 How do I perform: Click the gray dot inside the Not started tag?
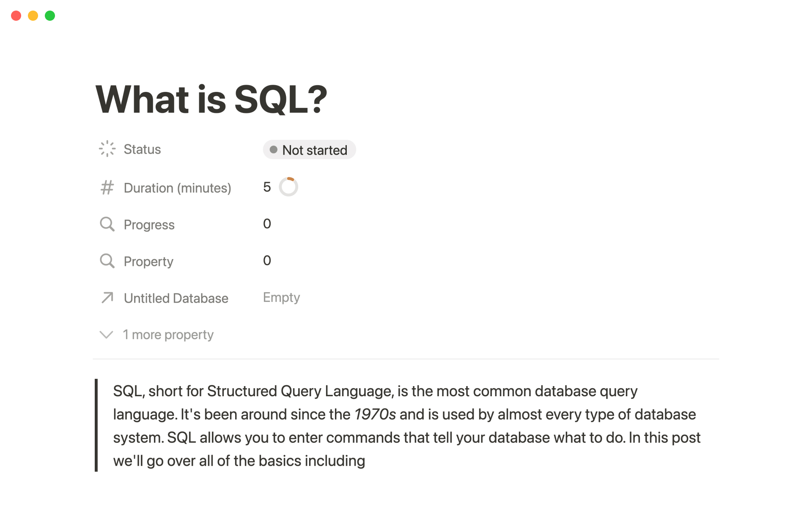pos(273,149)
